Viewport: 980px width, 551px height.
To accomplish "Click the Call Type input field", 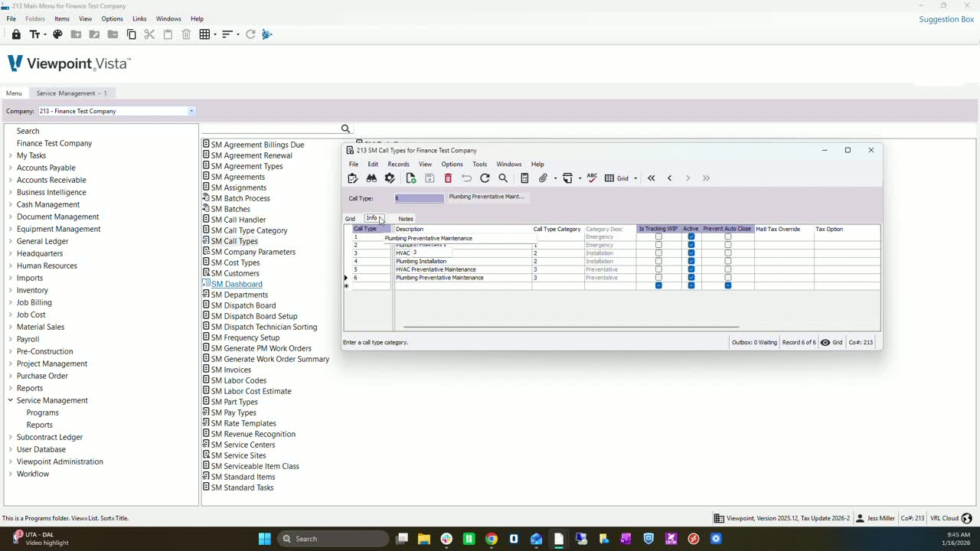I will pyautogui.click(x=419, y=198).
